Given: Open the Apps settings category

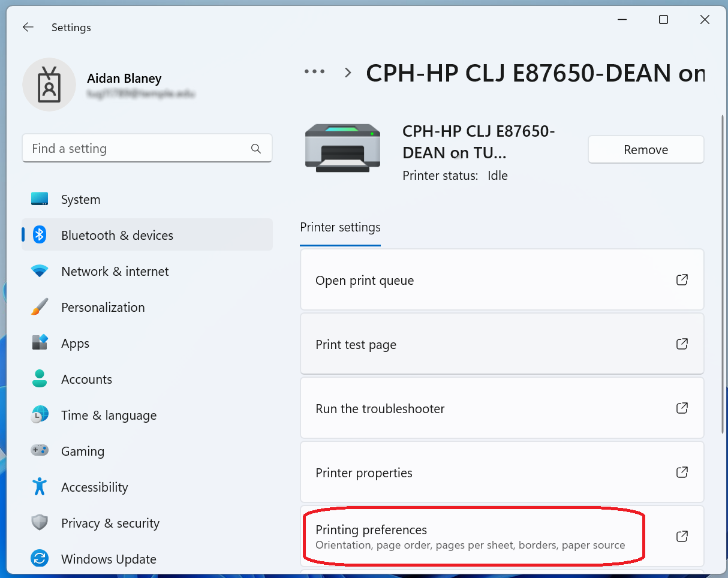Looking at the screenshot, I should [x=147, y=343].
